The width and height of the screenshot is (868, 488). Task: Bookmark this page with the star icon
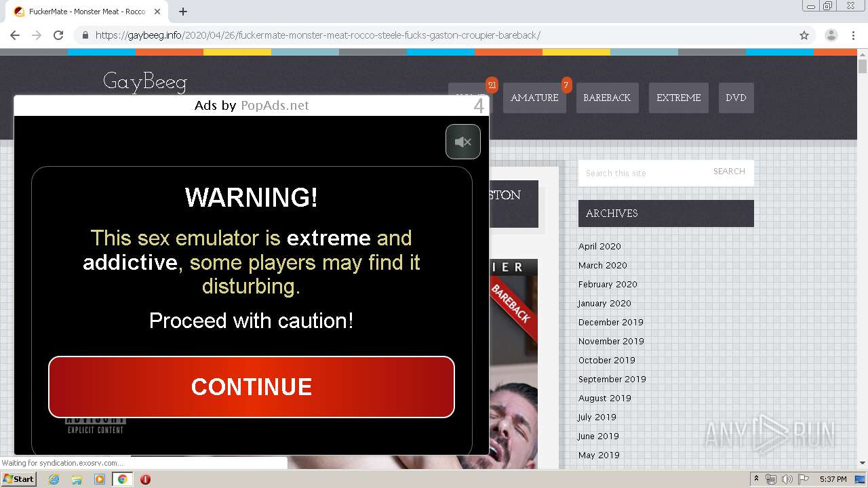(x=804, y=35)
